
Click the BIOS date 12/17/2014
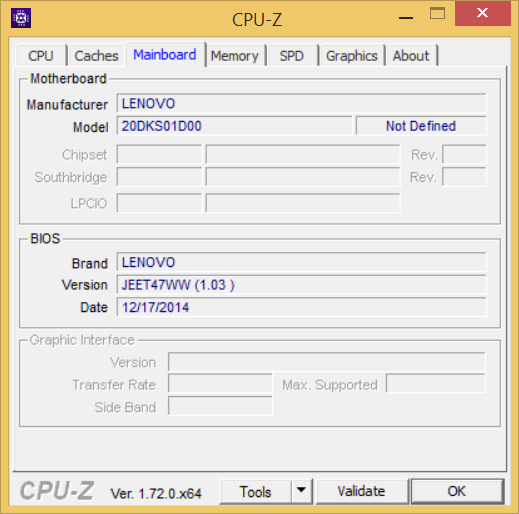click(301, 307)
